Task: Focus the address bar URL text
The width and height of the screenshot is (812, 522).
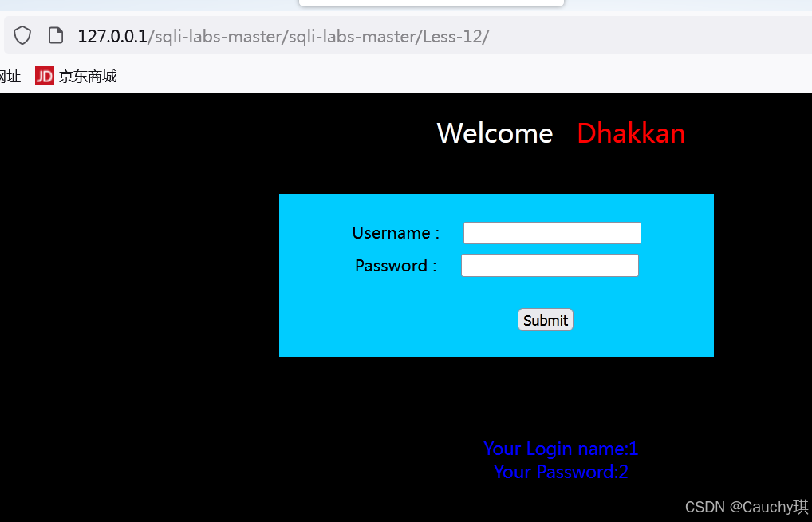Action: pos(283,36)
